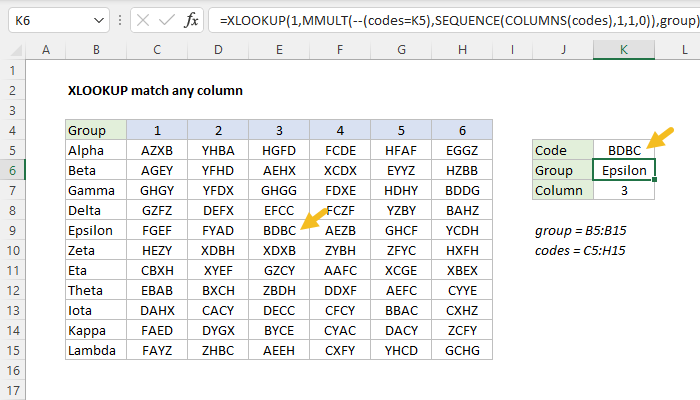
Task: Click cell containing 'Lambda'
Action: point(96,350)
